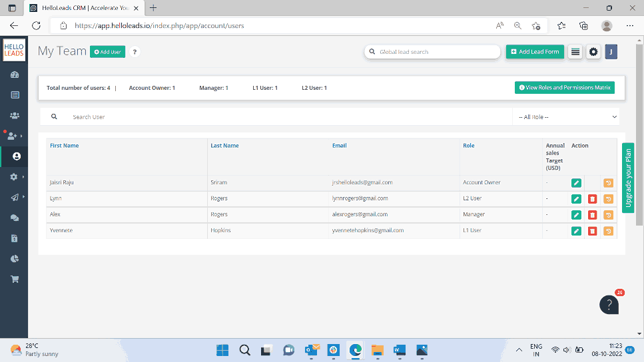Sort the table by Email column header

[x=339, y=146]
